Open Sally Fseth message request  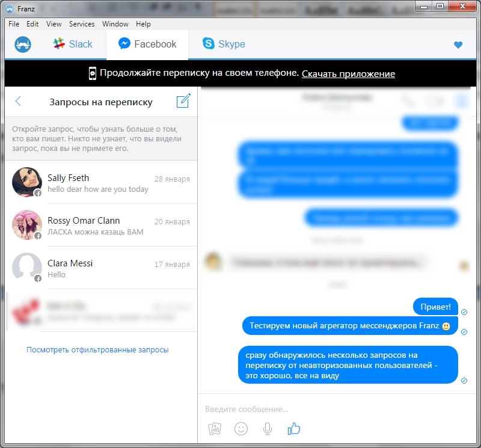click(x=101, y=182)
